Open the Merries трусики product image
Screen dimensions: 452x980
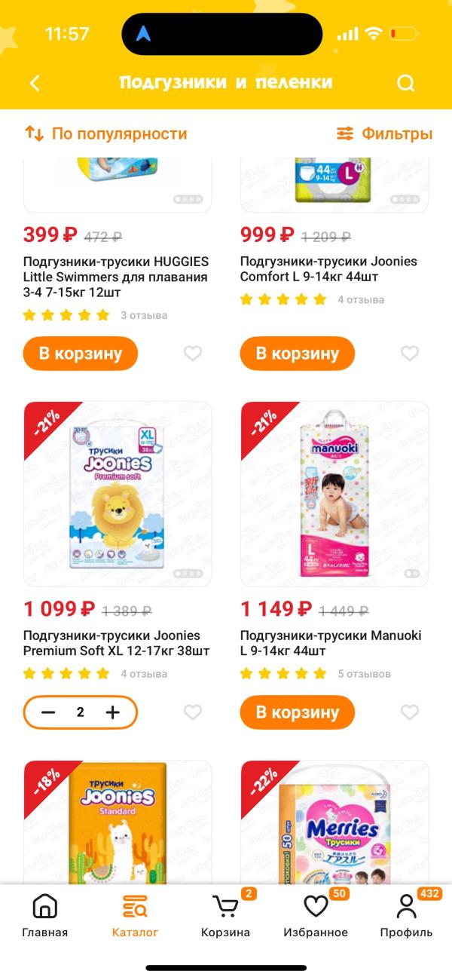pyautogui.click(x=334, y=822)
